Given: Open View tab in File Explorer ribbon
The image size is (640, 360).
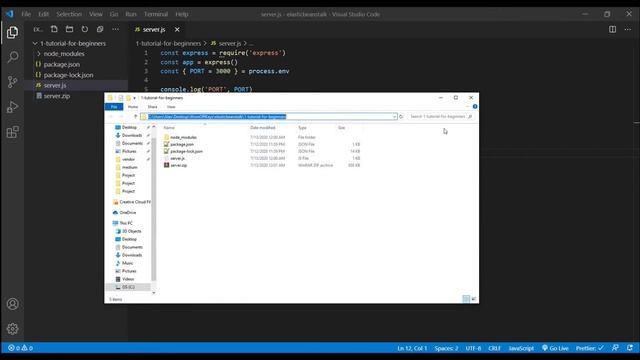Looking at the screenshot, I should click(171, 107).
